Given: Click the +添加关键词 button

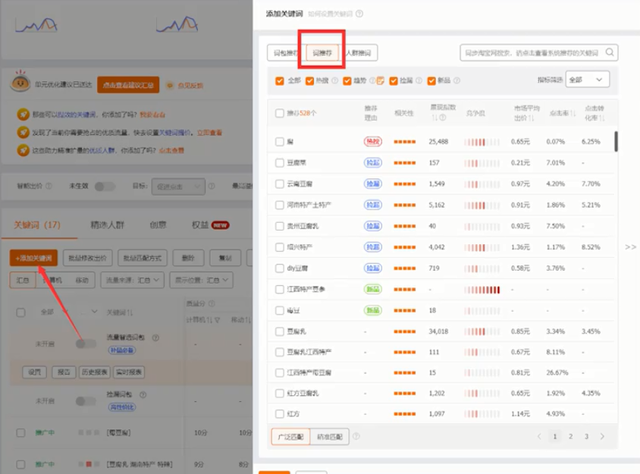Looking at the screenshot, I should (34, 258).
